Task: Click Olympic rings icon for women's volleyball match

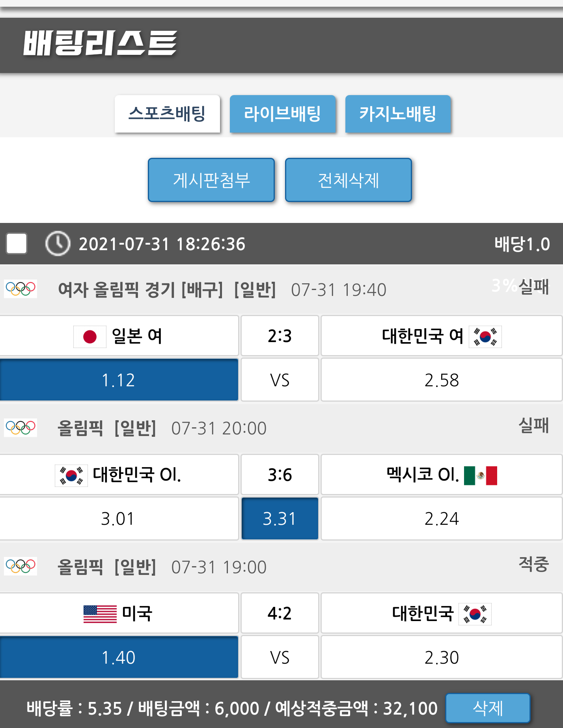Action: (21, 289)
